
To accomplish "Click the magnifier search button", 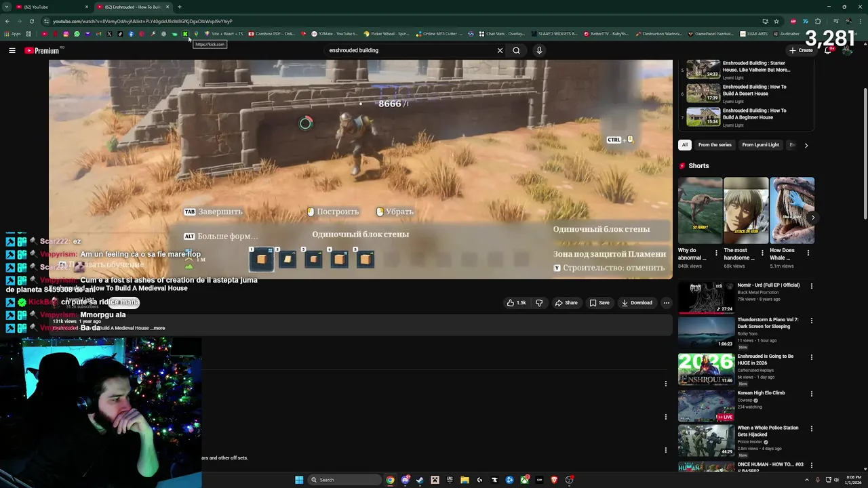I will pos(516,50).
